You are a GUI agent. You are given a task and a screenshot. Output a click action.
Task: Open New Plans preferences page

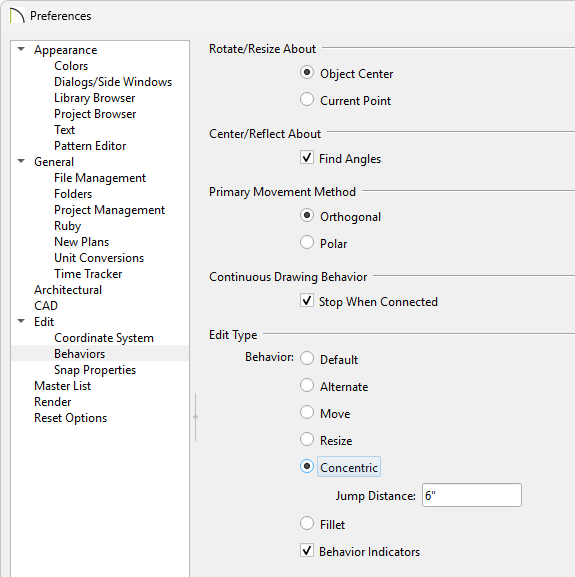click(82, 242)
